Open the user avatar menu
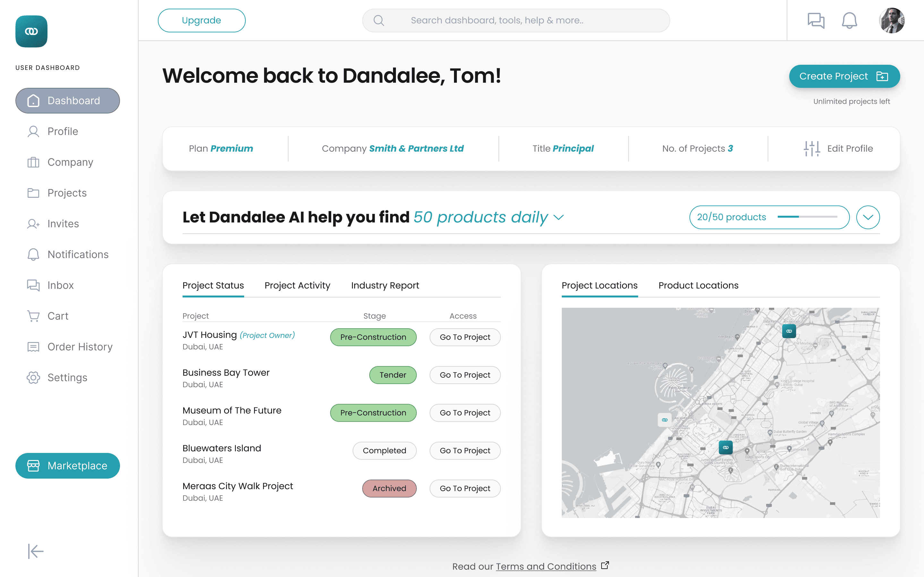The width and height of the screenshot is (924, 577). click(892, 20)
